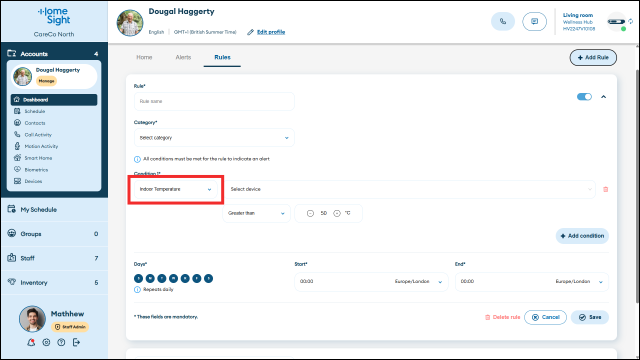Image resolution: width=640 pixels, height=360 pixels.
Task: Open Schedule in the account sidebar
Action: 34,111
